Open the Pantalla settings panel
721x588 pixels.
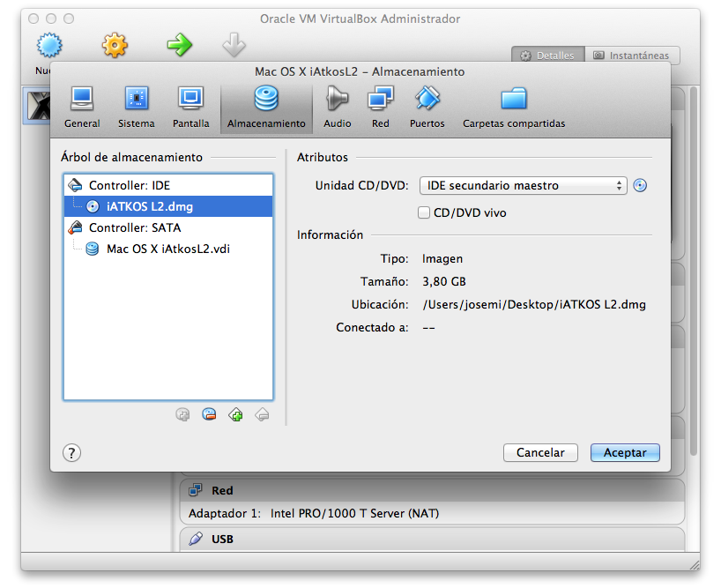pyautogui.click(x=190, y=106)
